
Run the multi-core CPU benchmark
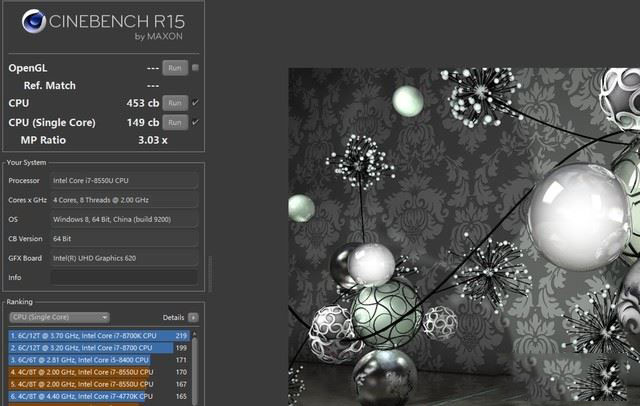click(x=175, y=103)
